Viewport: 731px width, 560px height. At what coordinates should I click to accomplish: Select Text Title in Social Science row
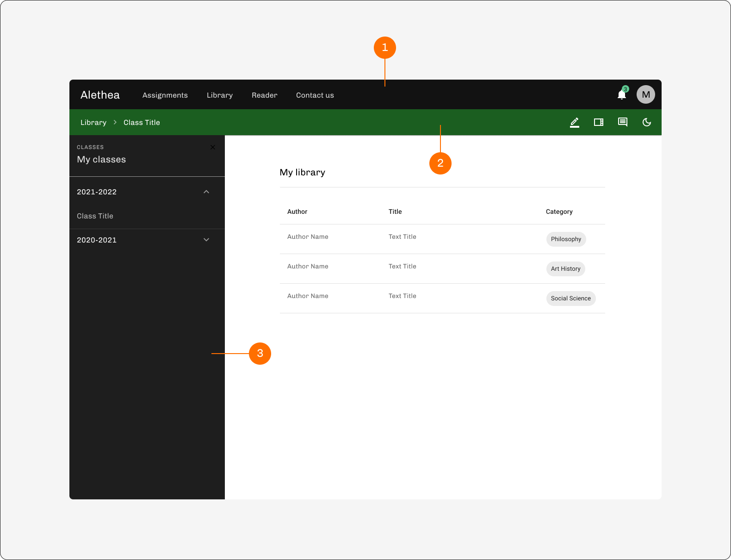click(x=403, y=296)
